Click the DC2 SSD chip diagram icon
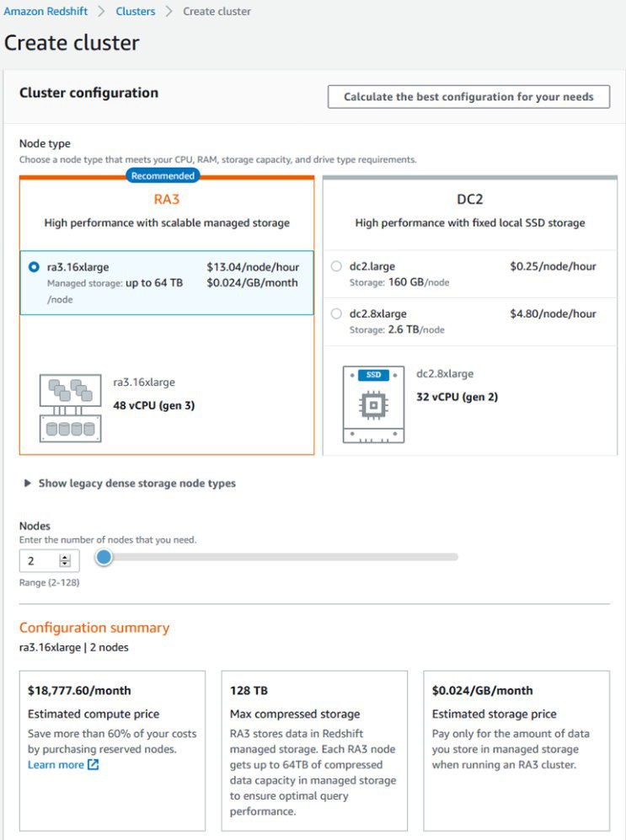Viewport: 626px width, 840px height. pyautogui.click(x=373, y=404)
